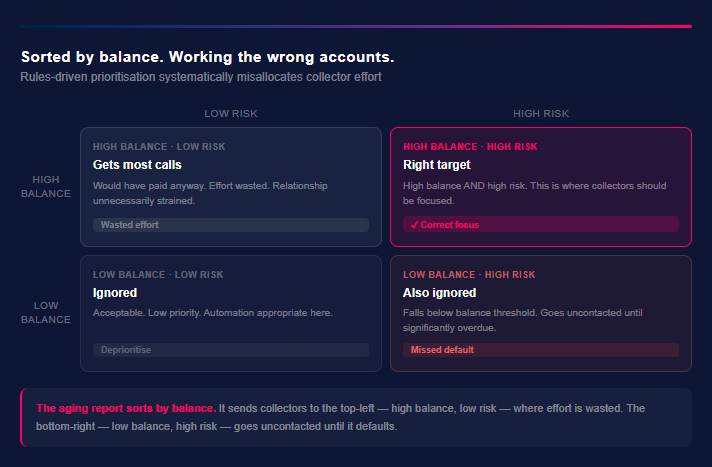
Task: Click the 'Gets most calls' card title
Action: pos(137,164)
